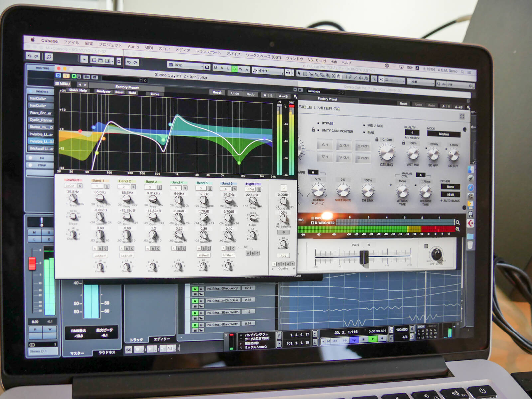Click the MixConsole undo arrow icon
The height and width of the screenshot is (399, 532).
tap(30, 56)
